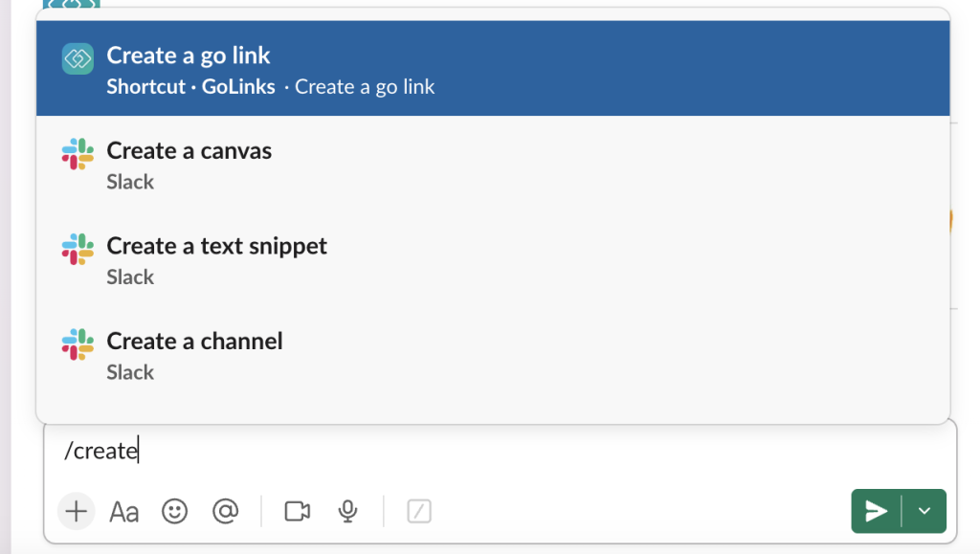Click the Slack logo beside Create a canvas
The width and height of the screenshot is (980, 554).
pyautogui.click(x=78, y=154)
